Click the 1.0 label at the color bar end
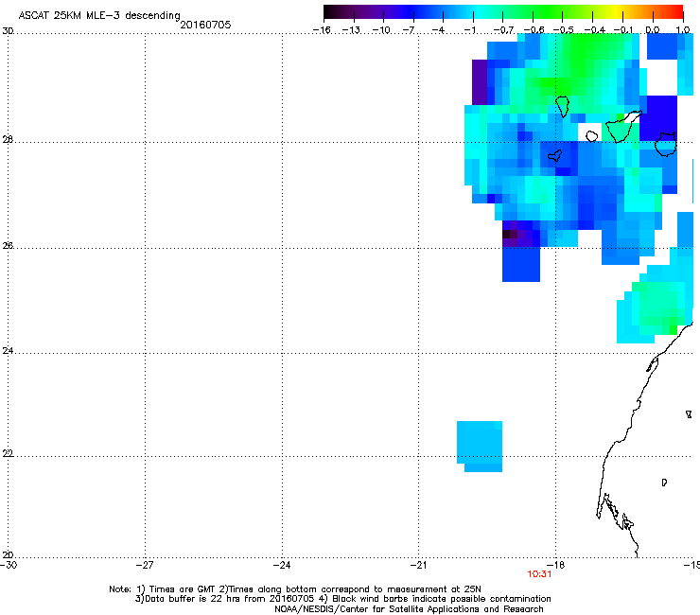Screen dimensions: 700x615 coord(683,30)
